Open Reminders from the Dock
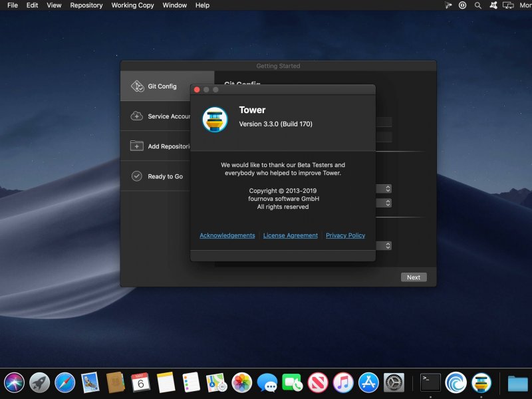Image resolution: width=532 pixels, height=399 pixels. pyautogui.click(x=191, y=382)
